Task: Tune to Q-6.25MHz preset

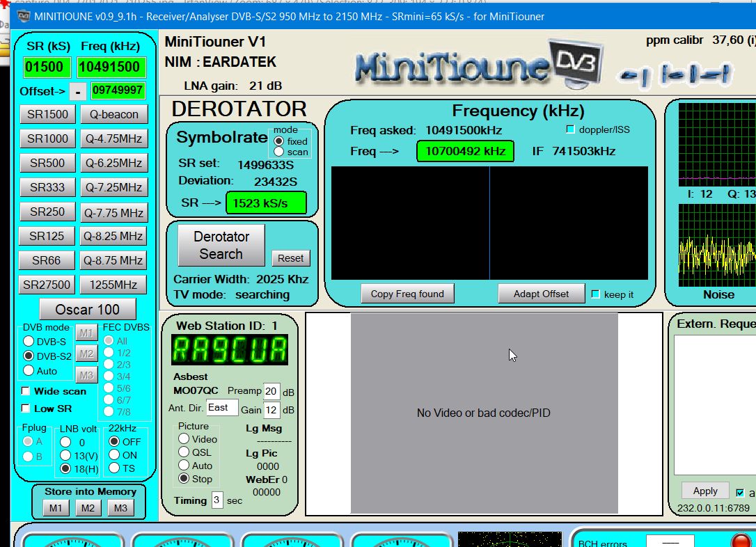Action: [113, 163]
